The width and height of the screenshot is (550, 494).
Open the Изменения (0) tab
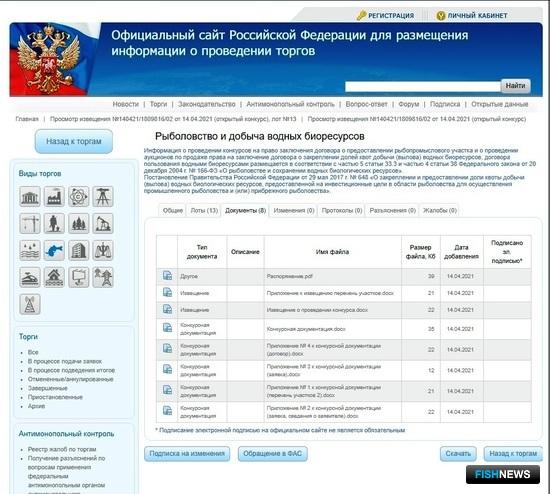pos(294,211)
